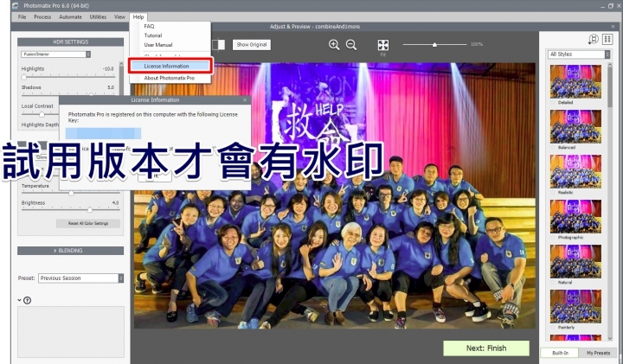Select License Information menu entry
Viewport: 623px width, 364px height.
(x=170, y=66)
